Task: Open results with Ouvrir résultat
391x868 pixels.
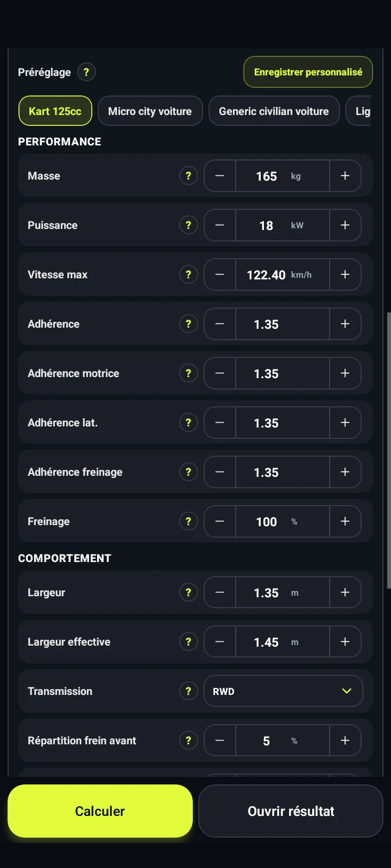Action: tap(291, 811)
